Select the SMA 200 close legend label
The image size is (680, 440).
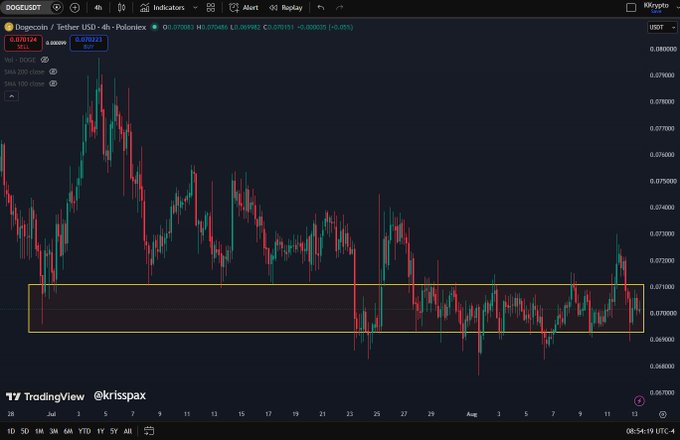tap(24, 72)
